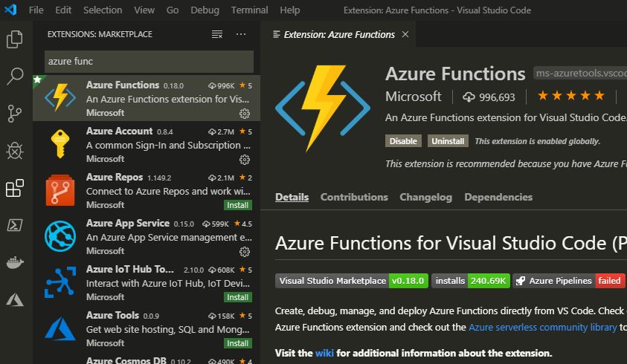Viewport: 627px width, 364px height.
Task: Click the five-star rating in extension details
Action: tap(570, 96)
